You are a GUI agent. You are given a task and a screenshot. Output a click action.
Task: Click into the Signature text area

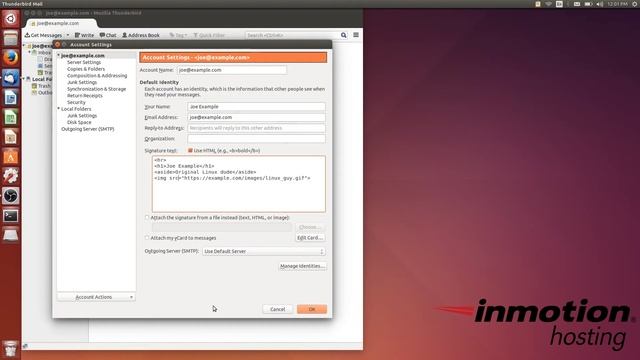tap(239, 184)
